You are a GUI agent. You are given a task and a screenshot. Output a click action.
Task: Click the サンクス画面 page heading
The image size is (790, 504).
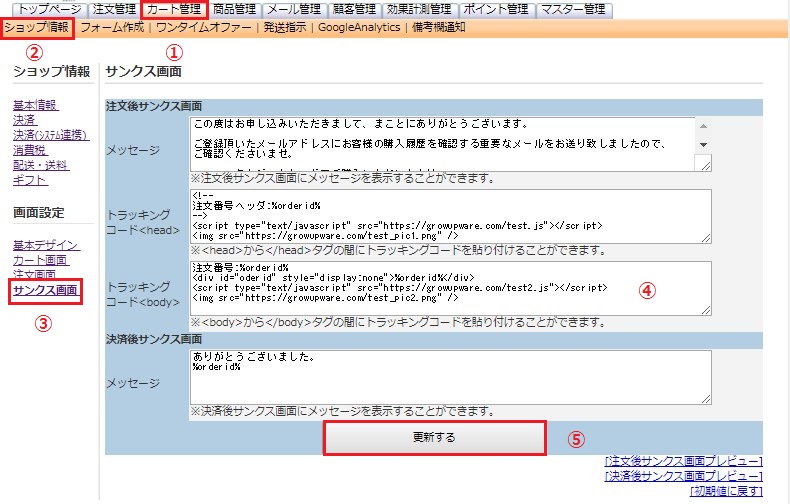[144, 72]
